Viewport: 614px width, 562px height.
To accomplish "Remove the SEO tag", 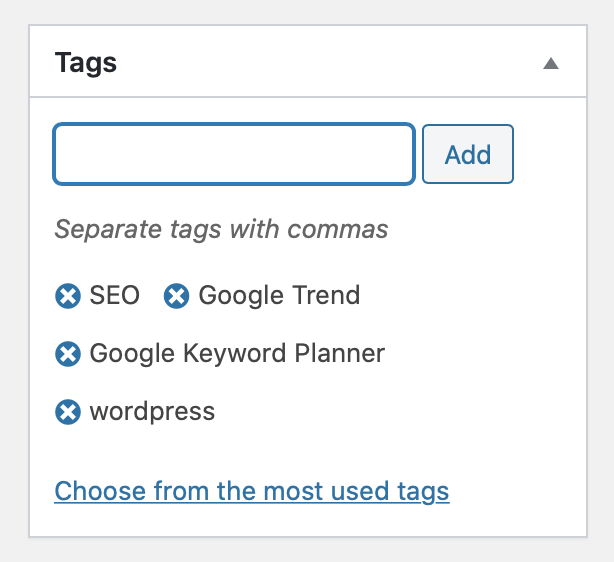I will (67, 296).
